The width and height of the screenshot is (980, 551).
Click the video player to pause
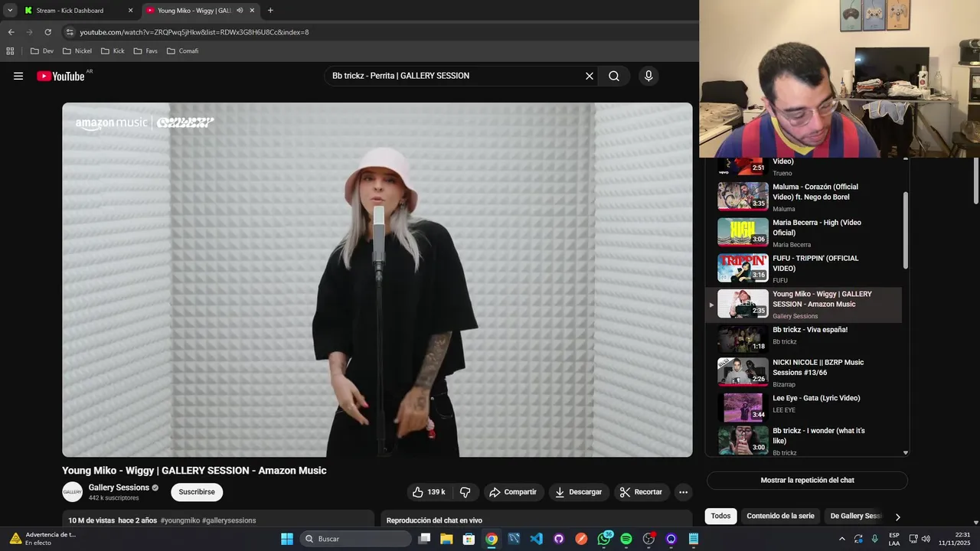377,280
